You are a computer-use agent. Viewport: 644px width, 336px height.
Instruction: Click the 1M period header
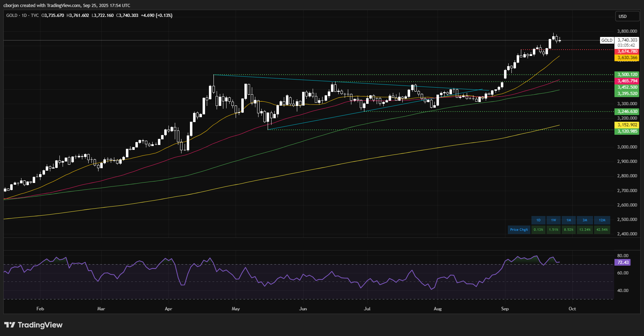click(x=569, y=220)
